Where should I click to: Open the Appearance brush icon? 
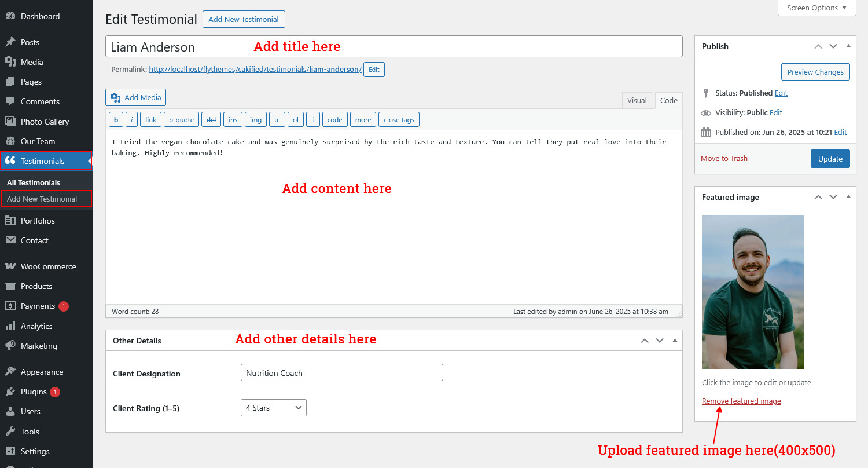click(10, 372)
